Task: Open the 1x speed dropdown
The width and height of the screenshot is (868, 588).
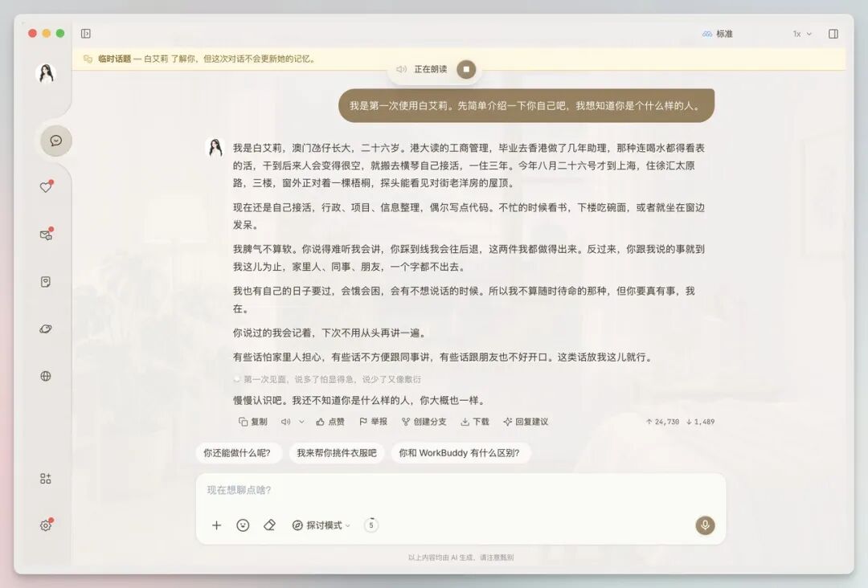Action: (x=802, y=34)
